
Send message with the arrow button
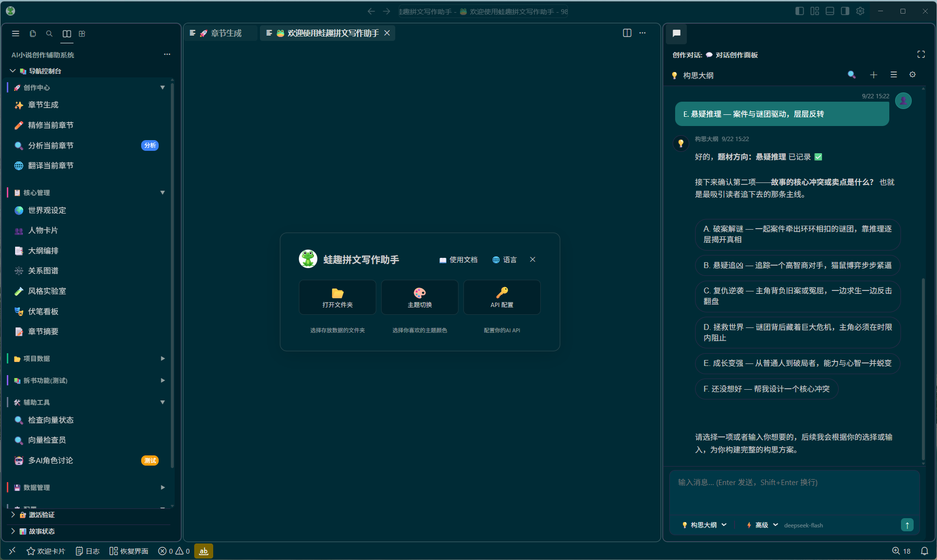point(907,525)
